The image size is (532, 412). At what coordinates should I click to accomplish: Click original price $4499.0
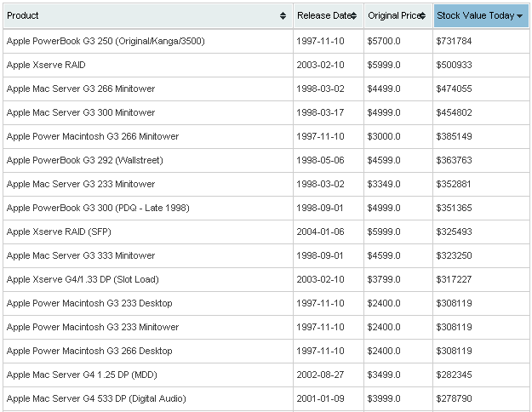pyautogui.click(x=384, y=89)
